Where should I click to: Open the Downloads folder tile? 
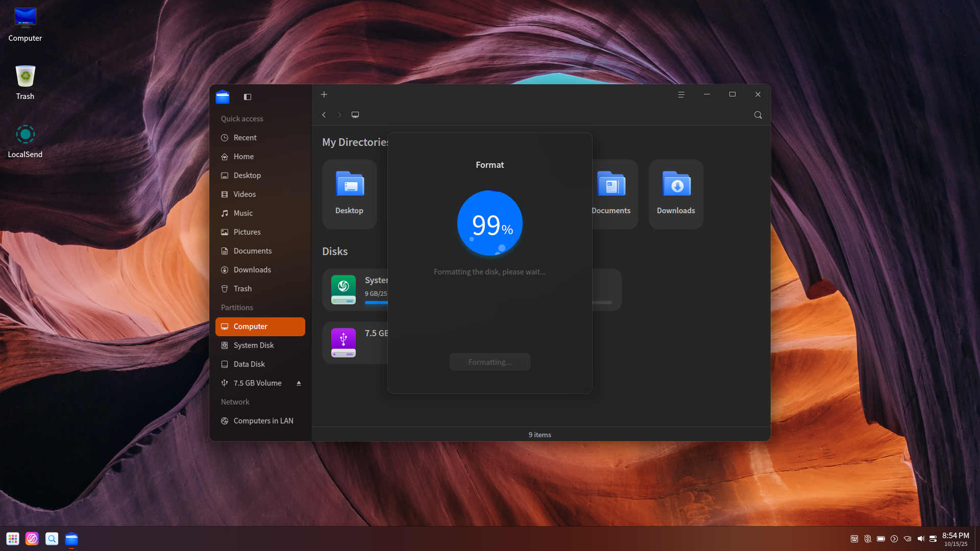tap(676, 194)
